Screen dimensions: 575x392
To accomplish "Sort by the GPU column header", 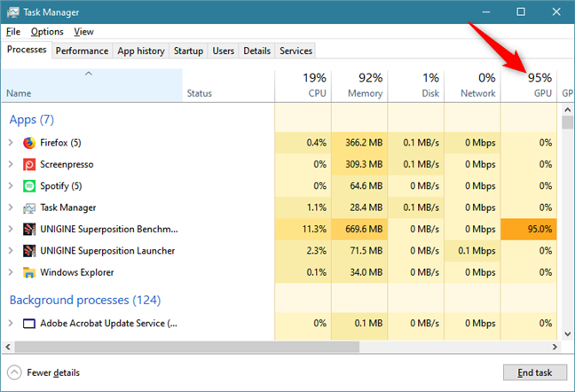I will [529, 85].
